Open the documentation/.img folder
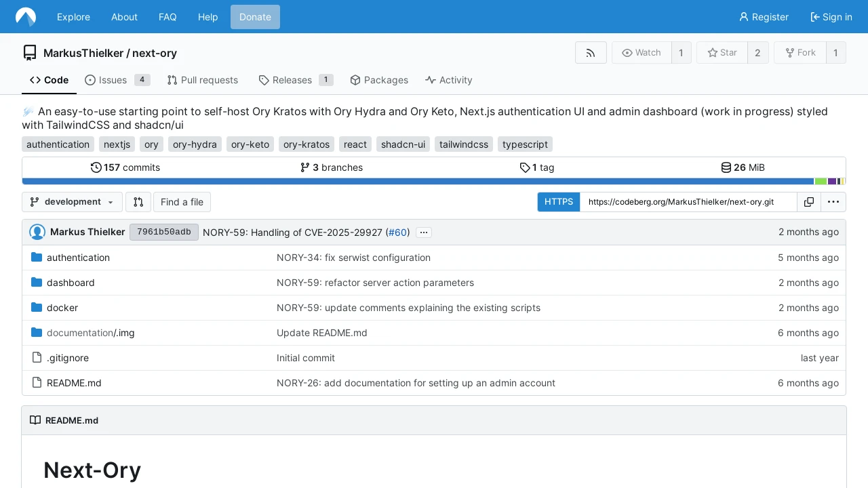The height and width of the screenshot is (488, 868). 91,333
